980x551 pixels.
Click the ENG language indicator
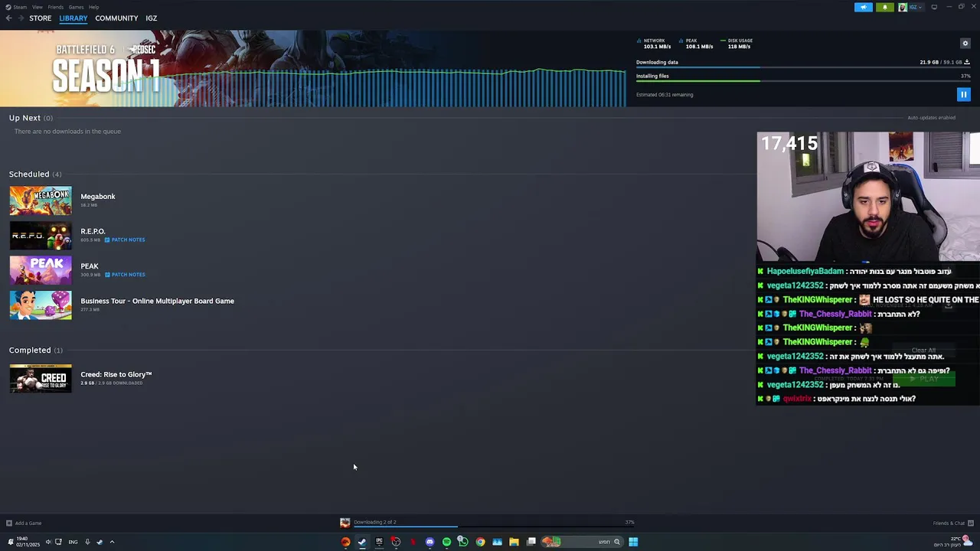[x=73, y=542]
